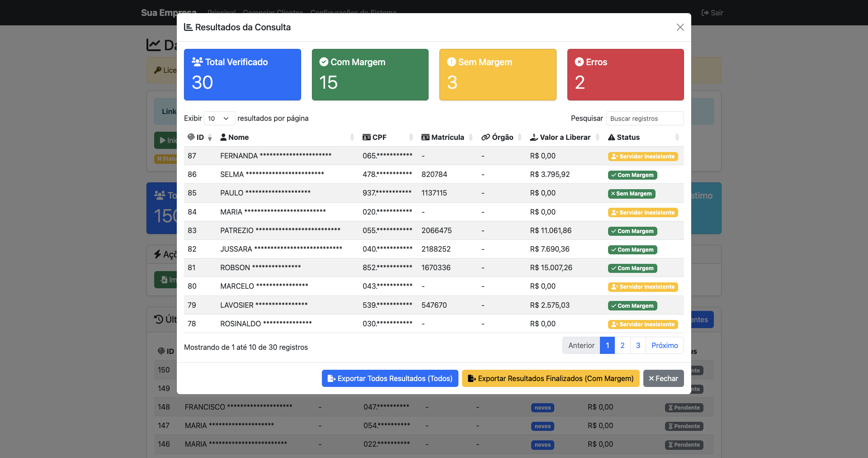Screen dimensions: 868x458
Task: Click the person icon beside Nome header
Action: [x=223, y=137]
